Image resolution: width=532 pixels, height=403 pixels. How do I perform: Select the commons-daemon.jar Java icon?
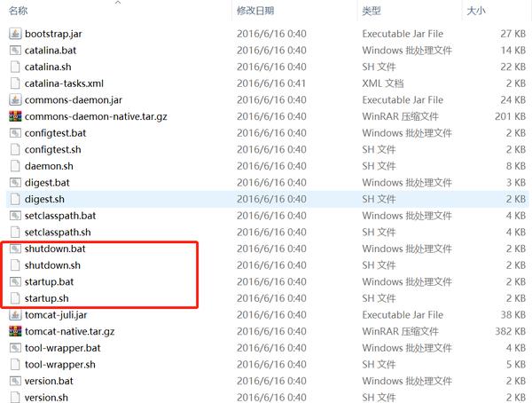15,100
